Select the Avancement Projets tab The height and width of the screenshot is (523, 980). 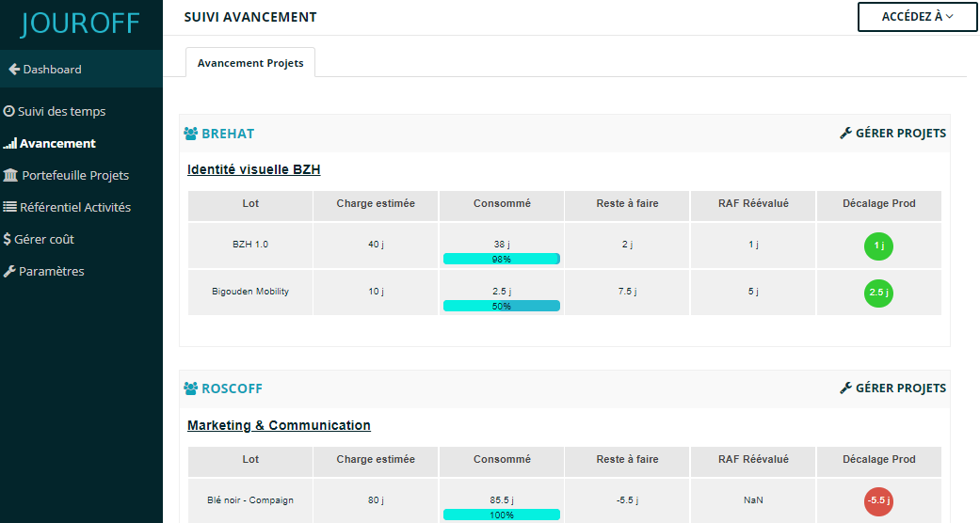tap(250, 63)
